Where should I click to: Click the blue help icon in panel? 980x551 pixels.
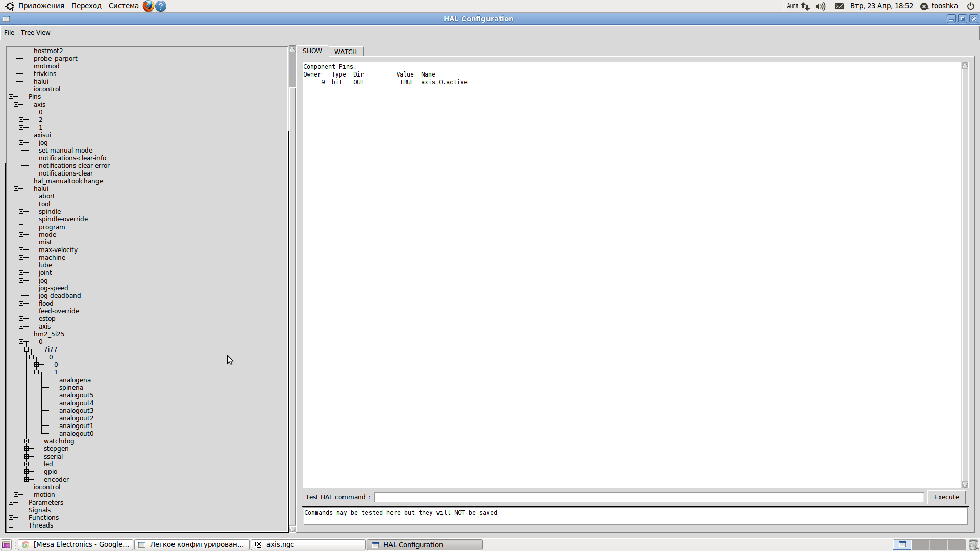pyautogui.click(x=161, y=6)
